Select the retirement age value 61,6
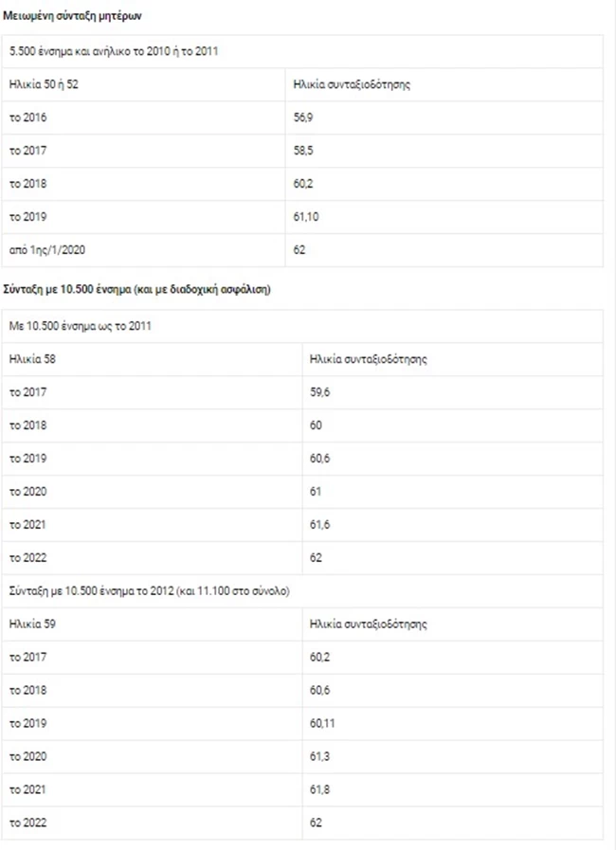The image size is (616, 850). (320, 525)
